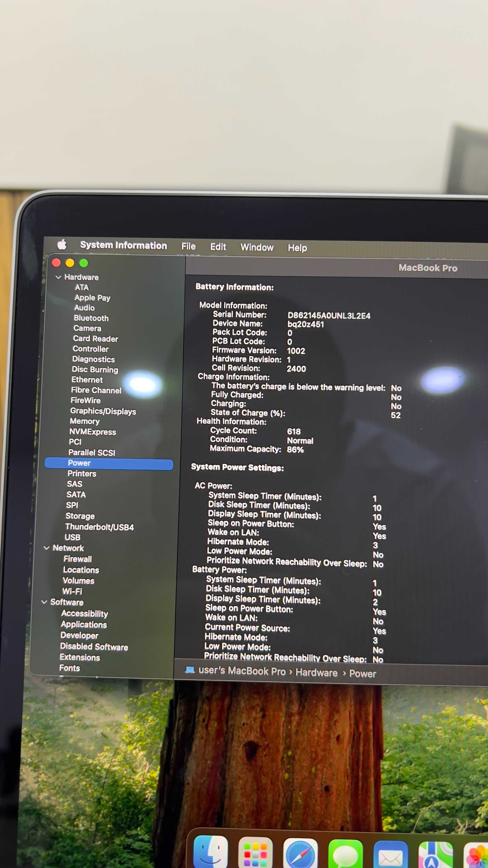Select Volumes under Network
The image size is (488, 868).
tap(79, 581)
